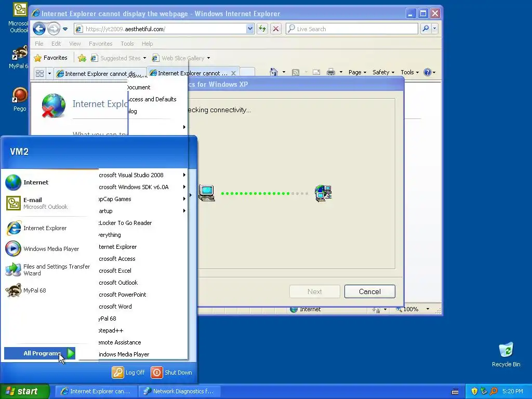Open the Safety command menu

pyautogui.click(x=383, y=72)
